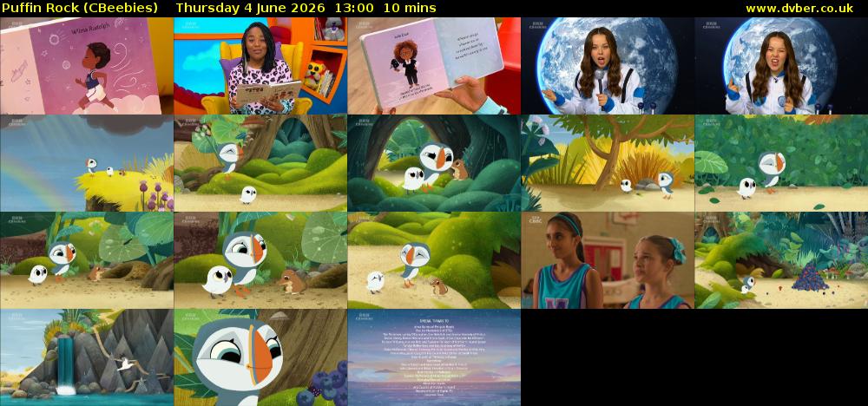Open the Wilma Rudolph book page thumbnail

point(86,66)
